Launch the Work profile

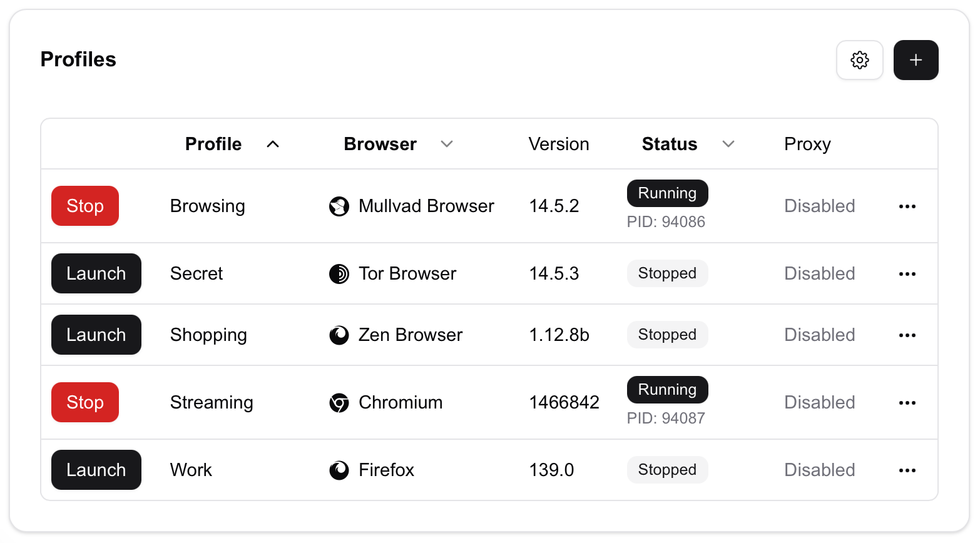96,470
